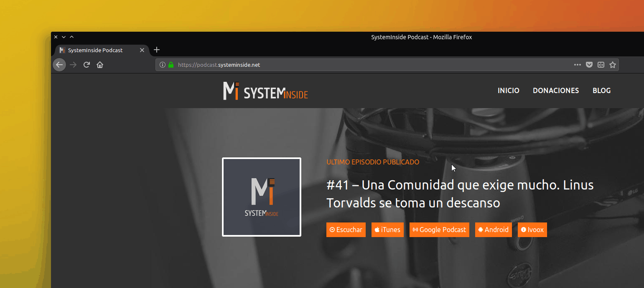This screenshot has width=644, height=288.
Task: Click the Reload page icon
Action: point(87,65)
